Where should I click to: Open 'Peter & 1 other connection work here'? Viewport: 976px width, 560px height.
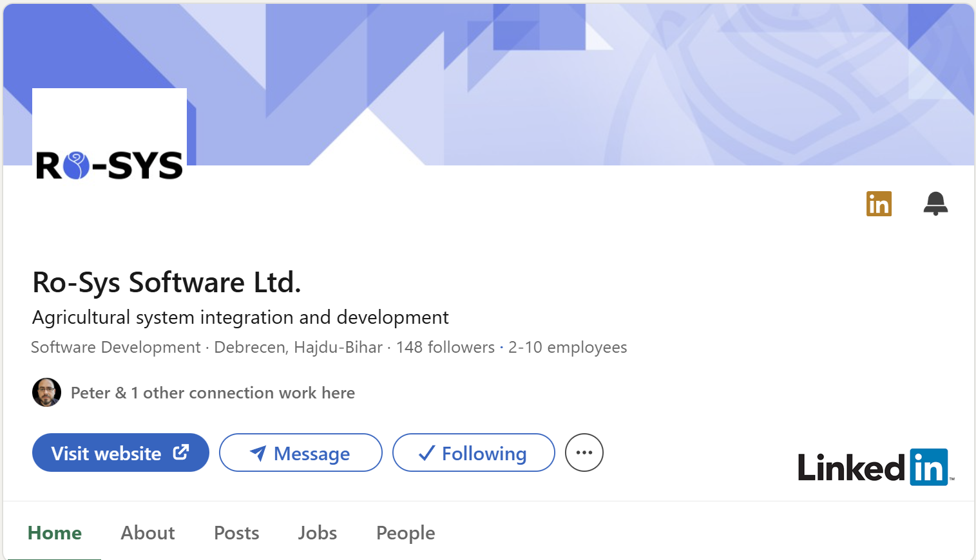tap(213, 393)
